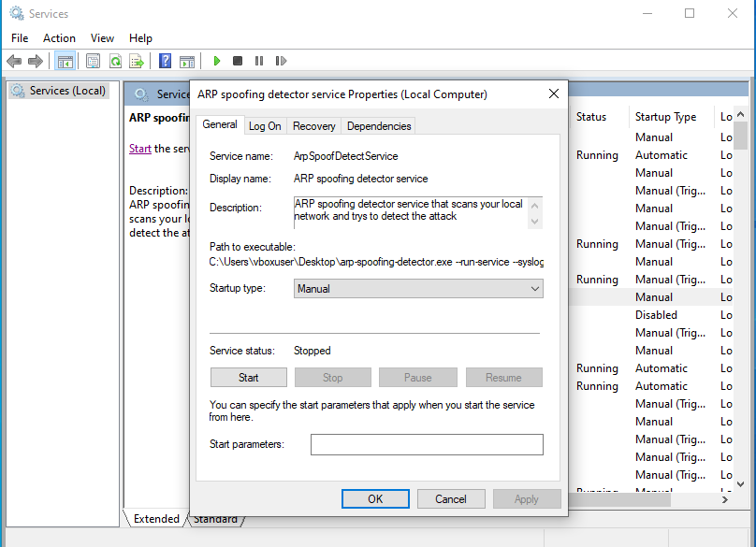Screen dimensions: 756x547
Task: Click the forward navigation arrow
Action: pos(35,61)
